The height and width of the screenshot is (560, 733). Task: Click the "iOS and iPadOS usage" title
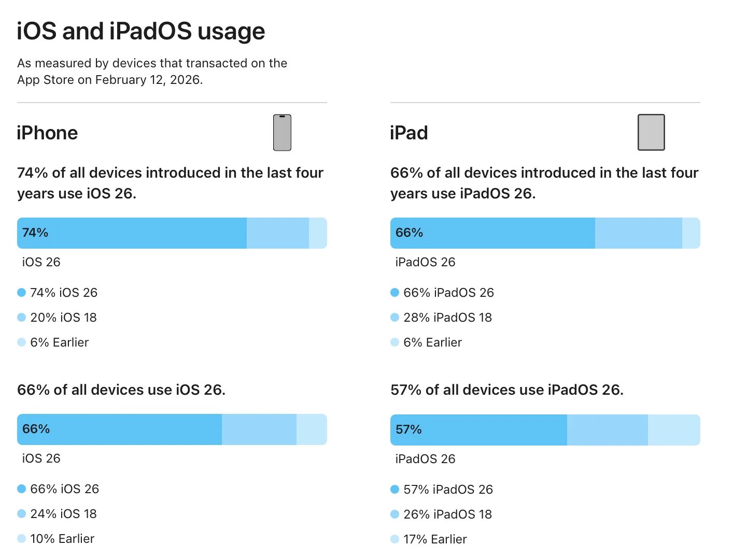141,31
